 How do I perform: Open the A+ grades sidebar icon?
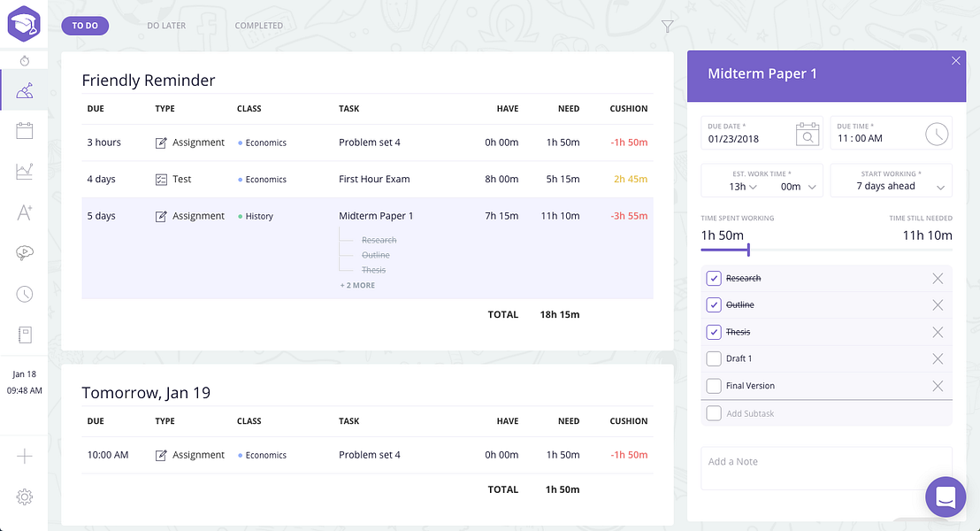24,212
